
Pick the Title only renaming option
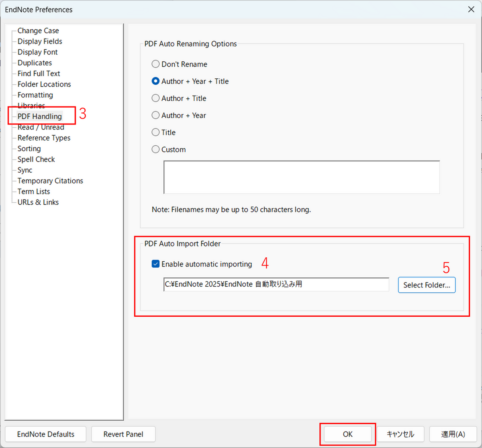click(155, 132)
